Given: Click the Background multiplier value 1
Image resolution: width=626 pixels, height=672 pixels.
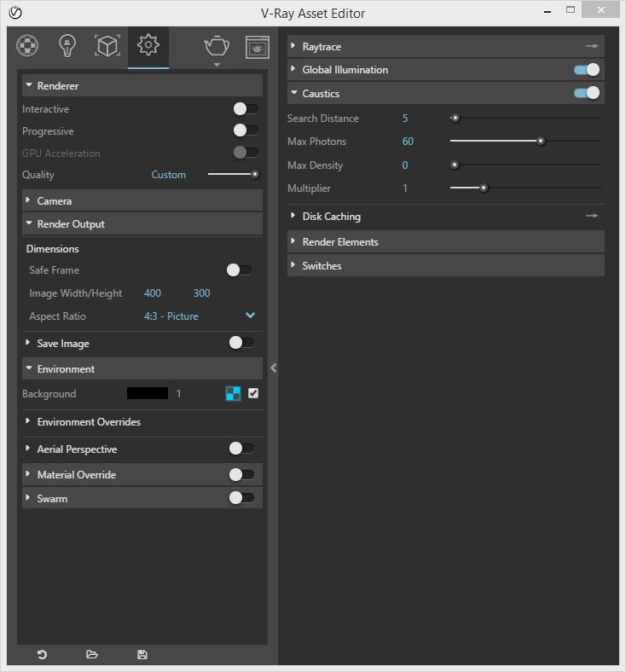Looking at the screenshot, I should [x=178, y=394].
